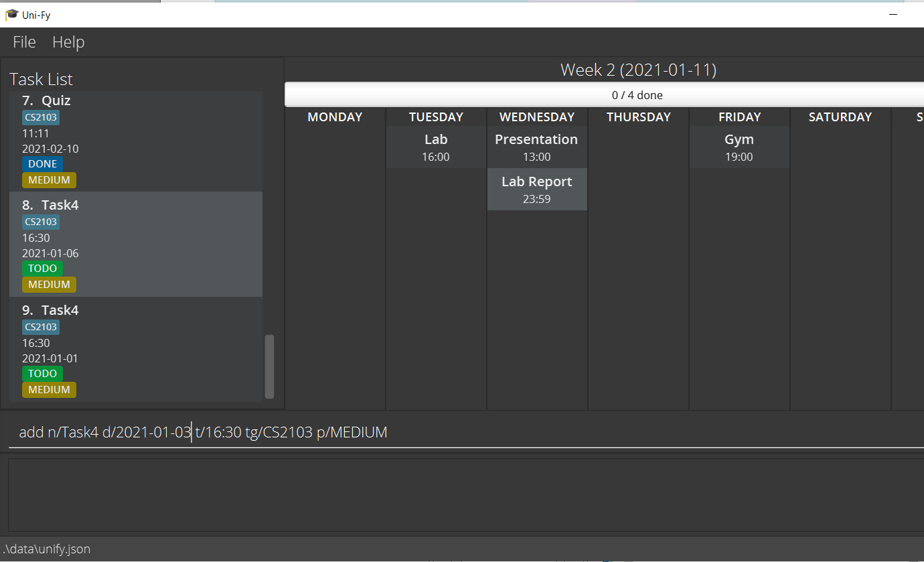This screenshot has width=924, height=562.
Task: Click the 2021-02-10 date of Quiz
Action: 50,149
